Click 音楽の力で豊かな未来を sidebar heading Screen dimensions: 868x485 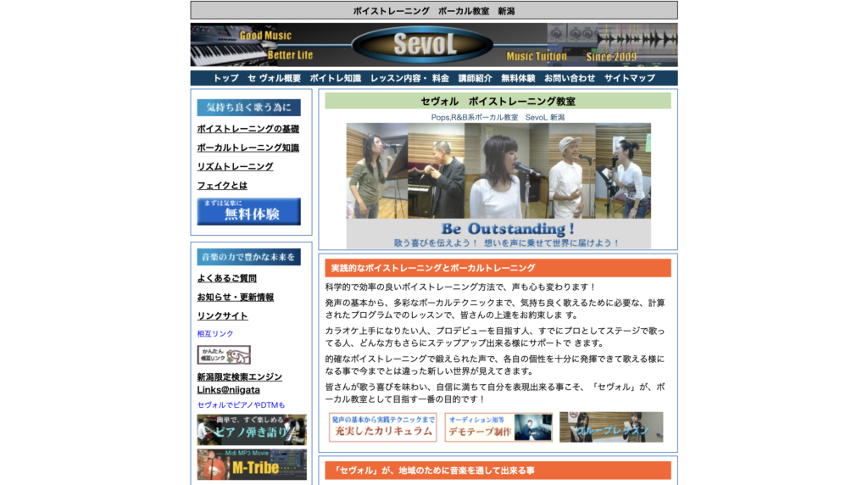pyautogui.click(x=248, y=257)
